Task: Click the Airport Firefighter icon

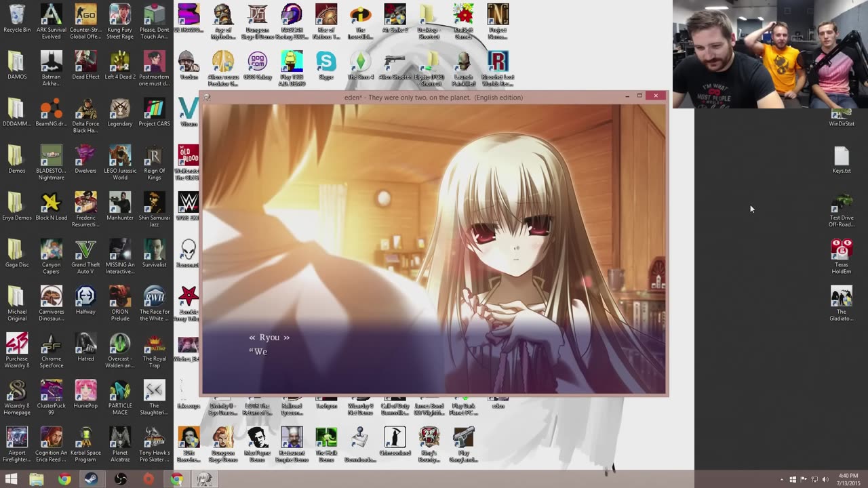Action: click(17, 444)
